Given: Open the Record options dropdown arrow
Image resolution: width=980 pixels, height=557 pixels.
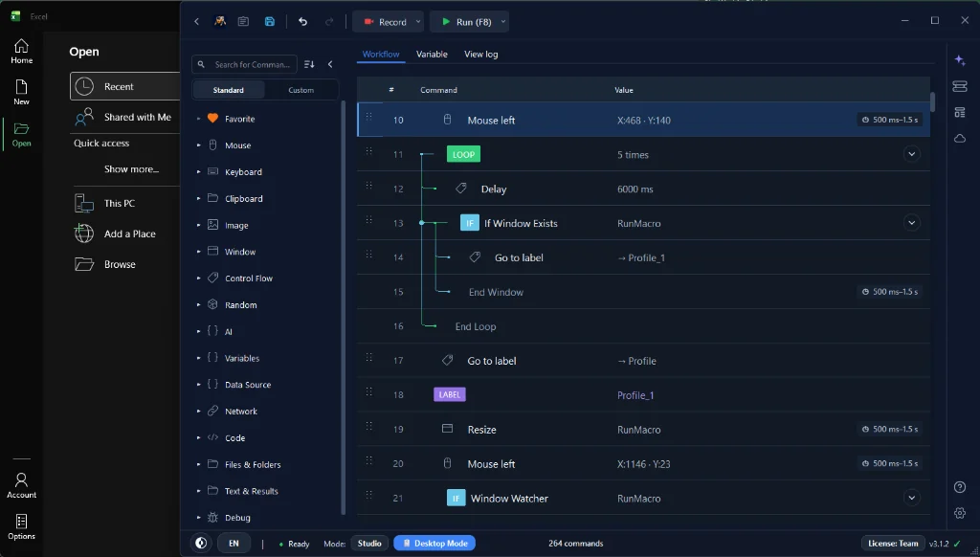Looking at the screenshot, I should click(x=418, y=22).
